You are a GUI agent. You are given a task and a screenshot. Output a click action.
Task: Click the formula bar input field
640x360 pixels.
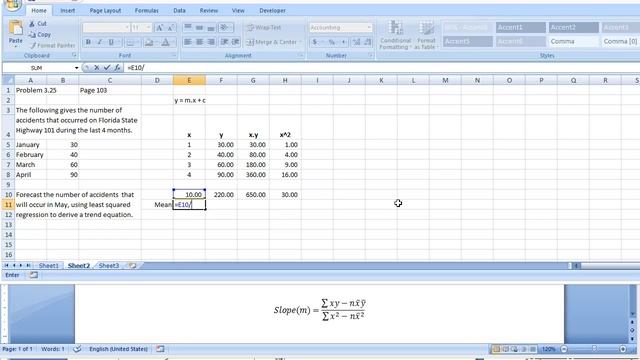coord(381,68)
